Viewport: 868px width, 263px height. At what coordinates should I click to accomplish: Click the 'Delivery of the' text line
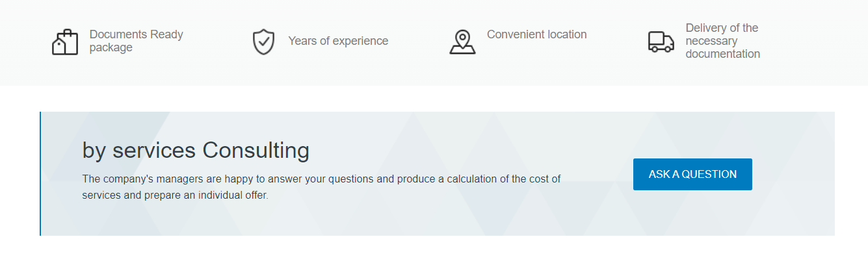tap(722, 28)
